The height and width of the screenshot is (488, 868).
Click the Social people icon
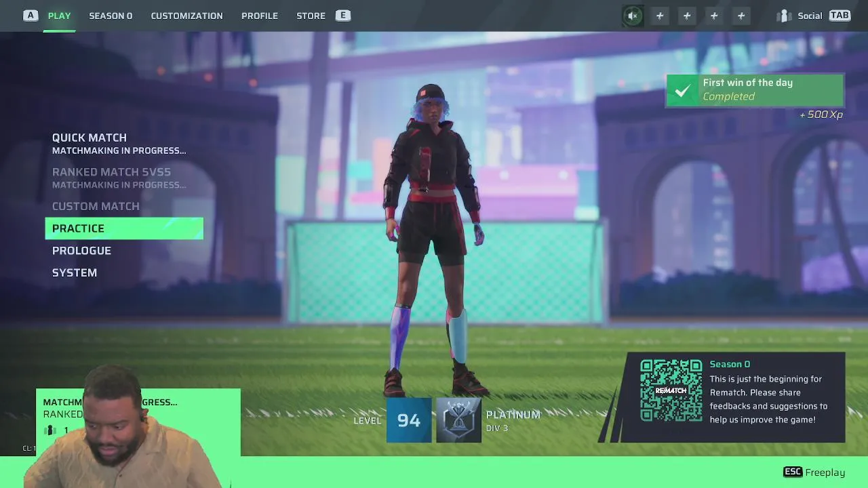[785, 16]
